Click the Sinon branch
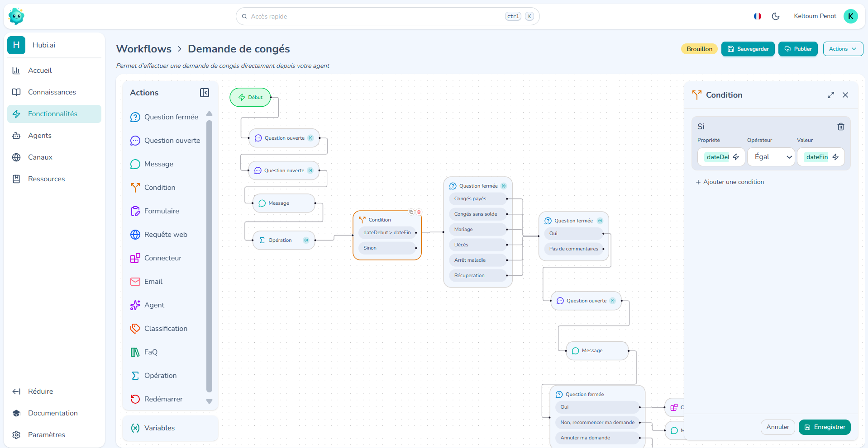This screenshot has width=868, height=448. point(387,248)
